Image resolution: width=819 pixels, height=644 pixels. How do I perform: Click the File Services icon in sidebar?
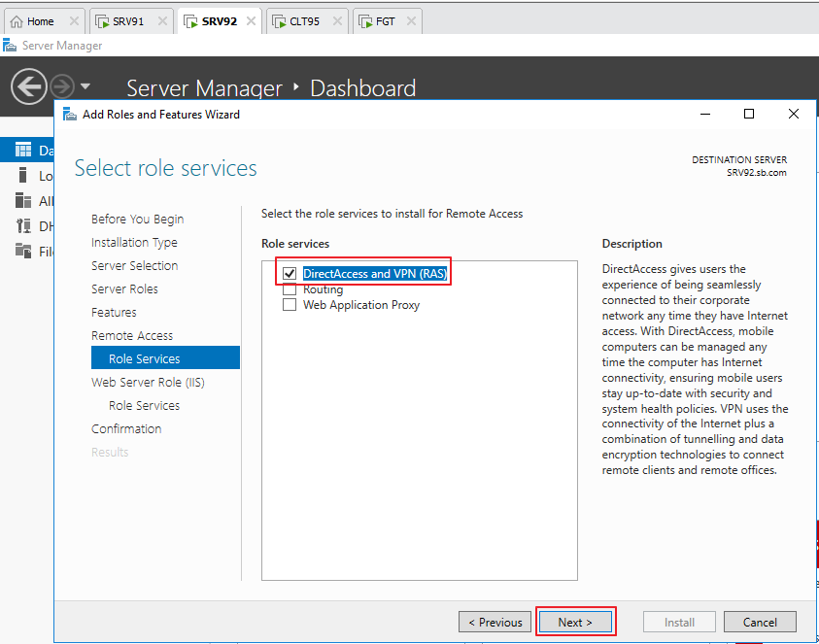[23, 251]
